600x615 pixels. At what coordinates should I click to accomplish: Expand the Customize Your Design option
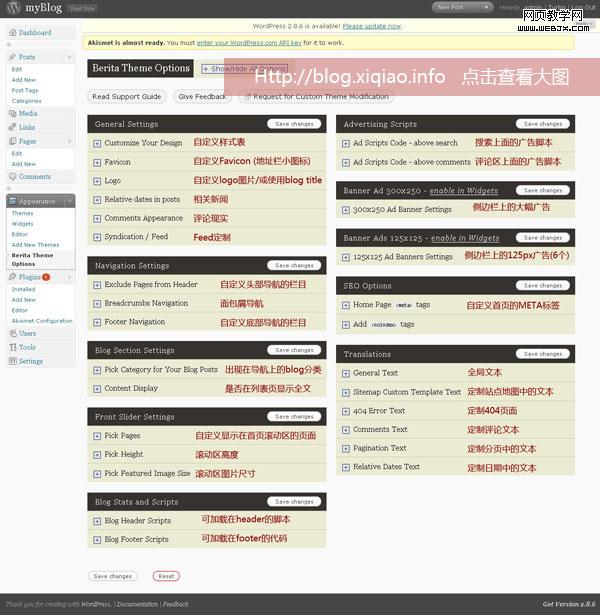pyautogui.click(x=97, y=143)
